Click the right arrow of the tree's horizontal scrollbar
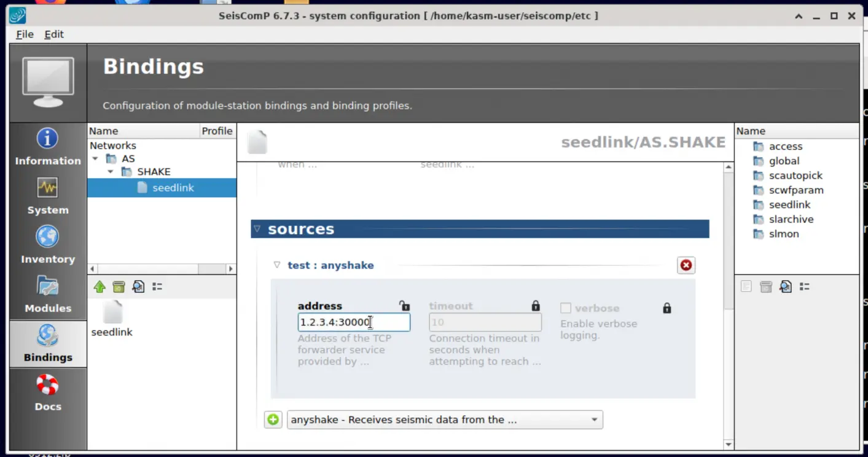The height and width of the screenshot is (457, 868). (x=231, y=269)
